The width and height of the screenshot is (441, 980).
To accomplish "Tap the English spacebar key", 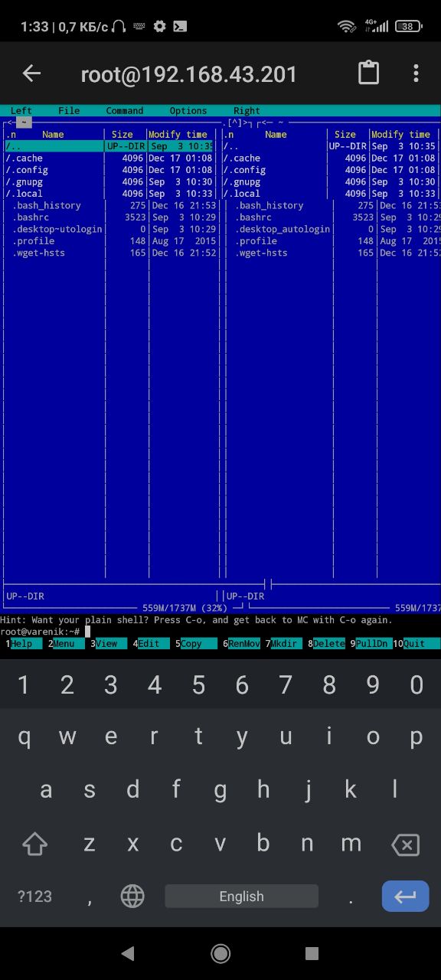I will [241, 896].
